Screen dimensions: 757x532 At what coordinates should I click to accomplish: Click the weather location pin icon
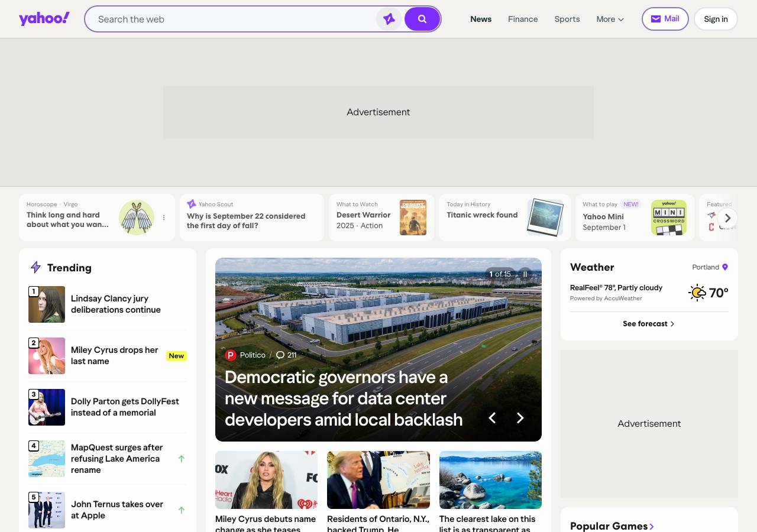725,267
